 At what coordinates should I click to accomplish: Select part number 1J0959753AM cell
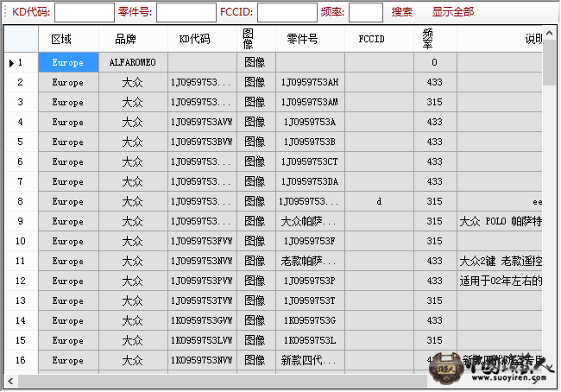pos(310,102)
